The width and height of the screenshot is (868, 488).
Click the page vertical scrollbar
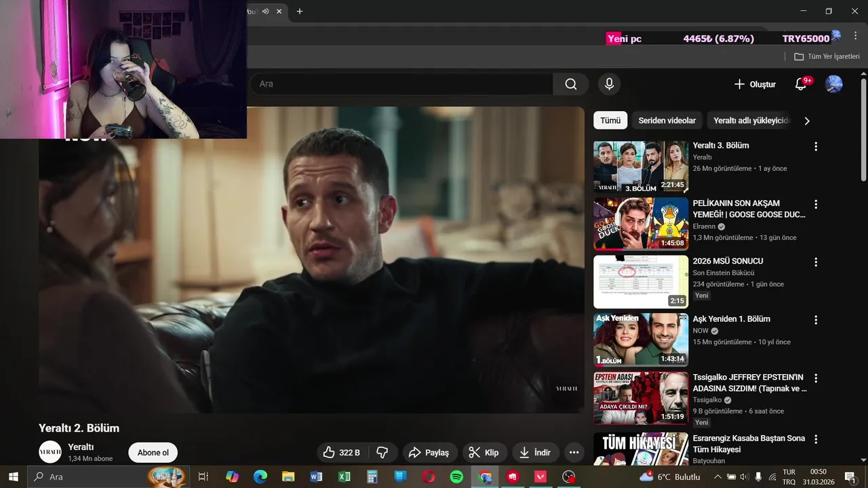click(x=863, y=129)
